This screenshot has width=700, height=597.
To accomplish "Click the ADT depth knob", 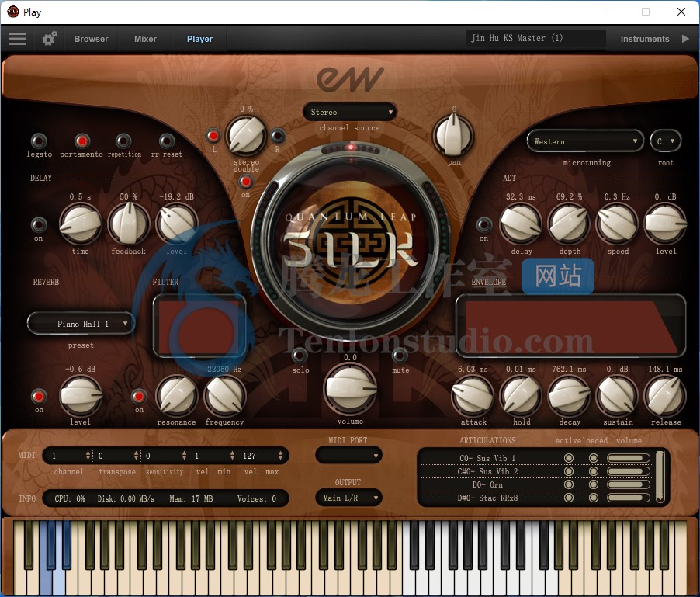I will 569,224.
